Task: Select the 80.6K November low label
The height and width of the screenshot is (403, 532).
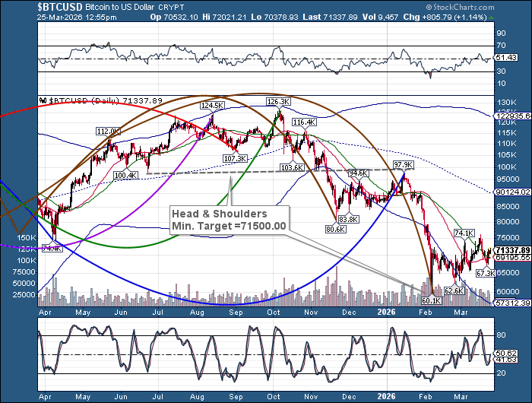Action: (337, 229)
